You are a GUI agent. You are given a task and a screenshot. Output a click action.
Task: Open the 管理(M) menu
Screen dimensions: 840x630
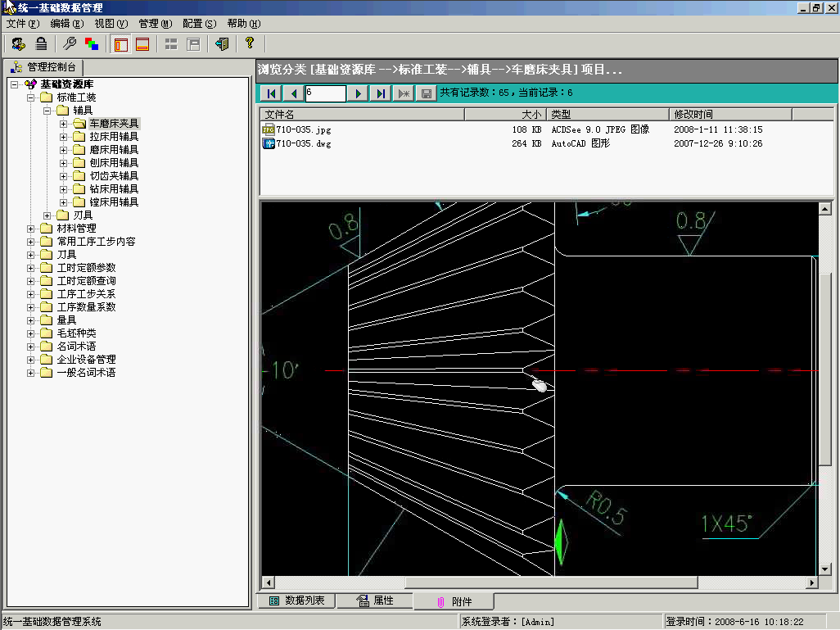tap(155, 24)
